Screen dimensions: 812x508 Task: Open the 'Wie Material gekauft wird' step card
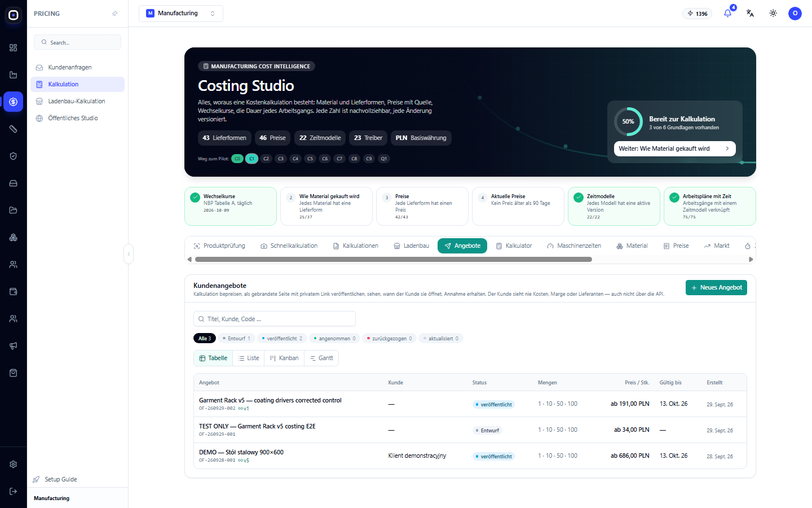tap(326, 207)
